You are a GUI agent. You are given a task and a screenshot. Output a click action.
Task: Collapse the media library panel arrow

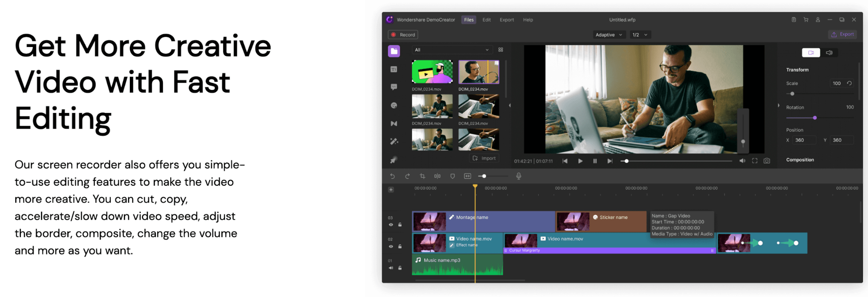[510, 105]
